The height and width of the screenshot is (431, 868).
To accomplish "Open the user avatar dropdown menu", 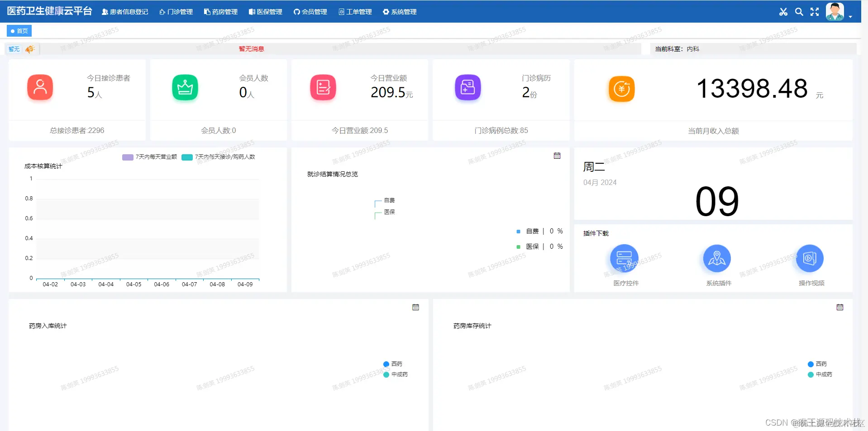I will [x=834, y=11].
